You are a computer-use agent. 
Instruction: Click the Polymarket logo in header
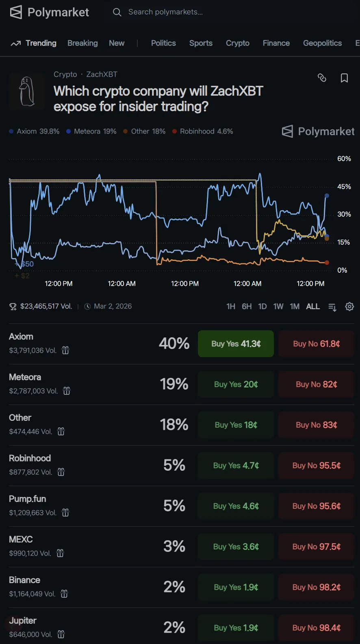[50, 12]
